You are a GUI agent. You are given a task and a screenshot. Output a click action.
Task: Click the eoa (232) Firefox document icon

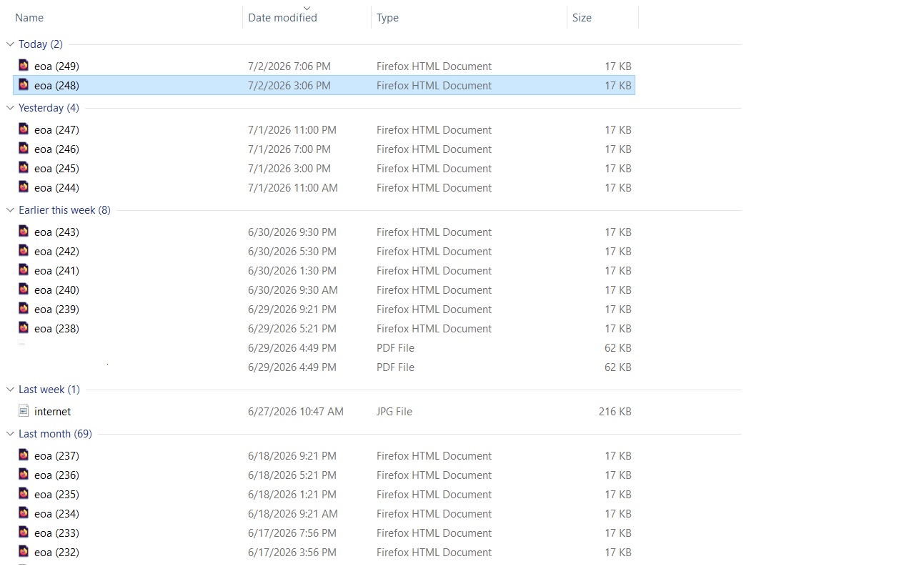(x=24, y=551)
